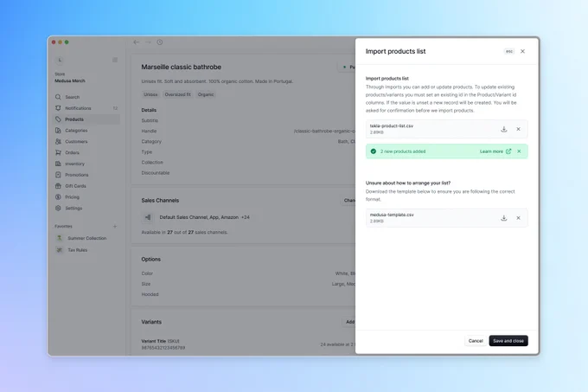Screen dimensions: 588x392
Task: Click the tekla-product-list.csv file name
Action: (392, 126)
